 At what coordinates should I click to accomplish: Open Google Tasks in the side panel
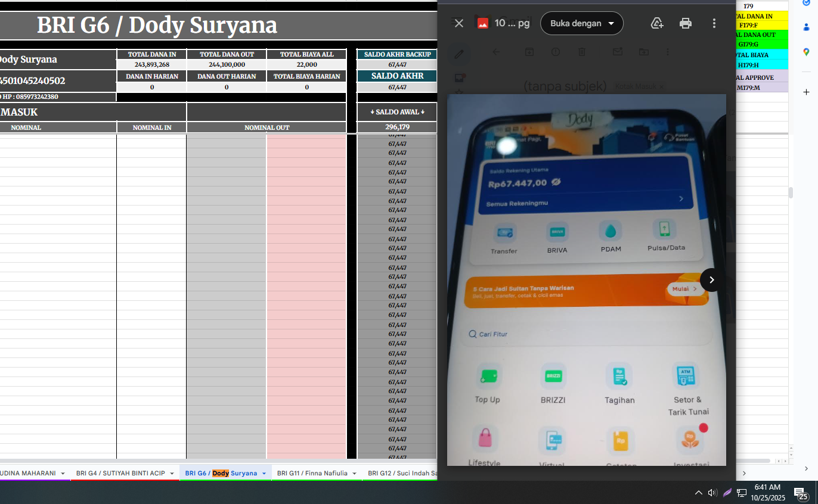coord(806,3)
